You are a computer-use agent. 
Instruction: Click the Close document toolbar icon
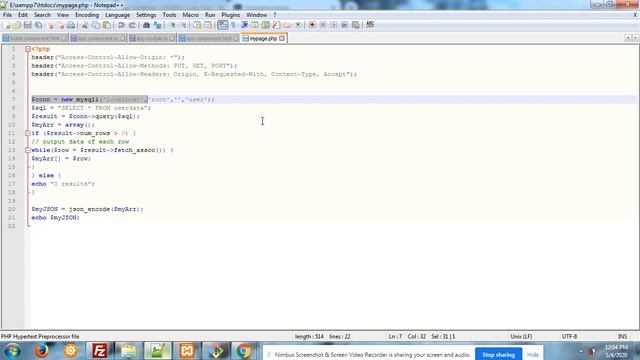51,25
